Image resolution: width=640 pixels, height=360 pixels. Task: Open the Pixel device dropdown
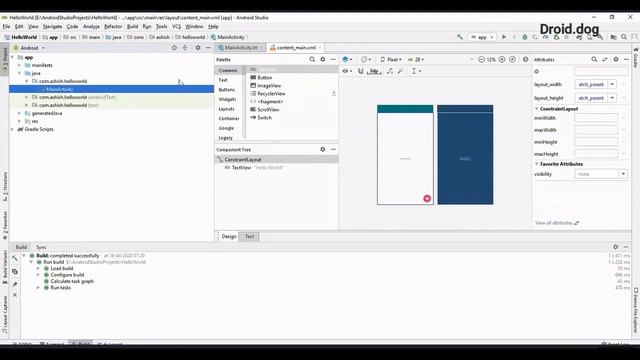(x=391, y=59)
